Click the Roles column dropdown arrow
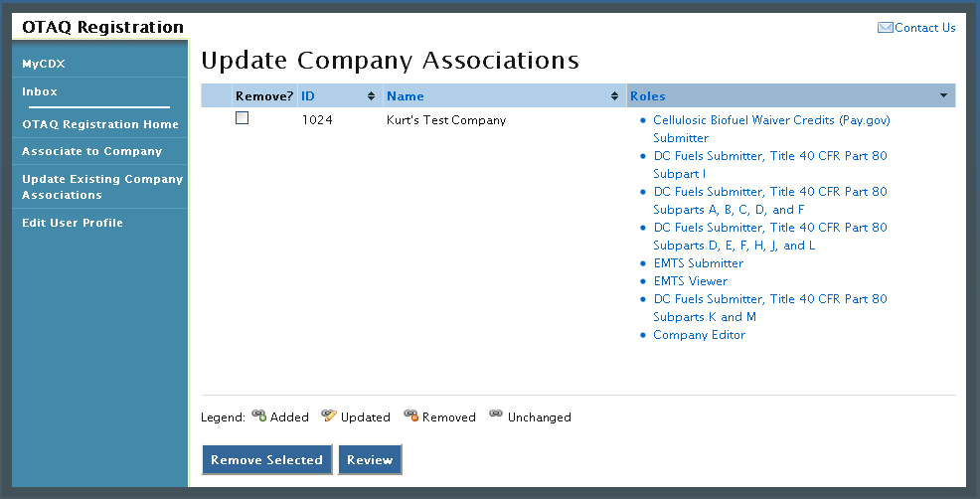Viewport: 980px width, 499px height. [943, 96]
